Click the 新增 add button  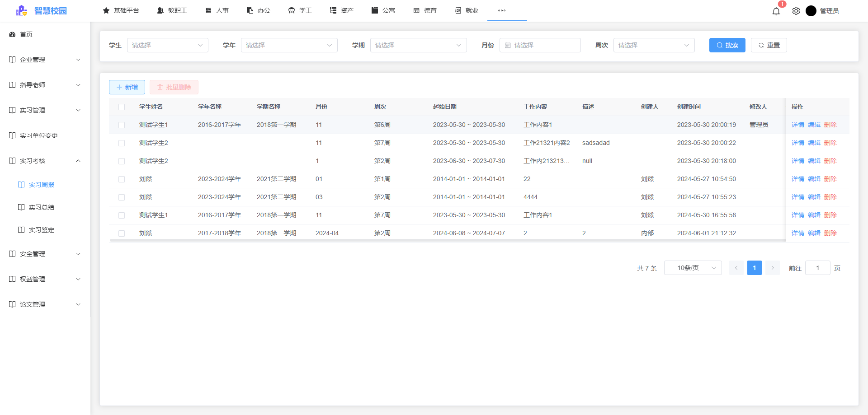[x=127, y=87]
